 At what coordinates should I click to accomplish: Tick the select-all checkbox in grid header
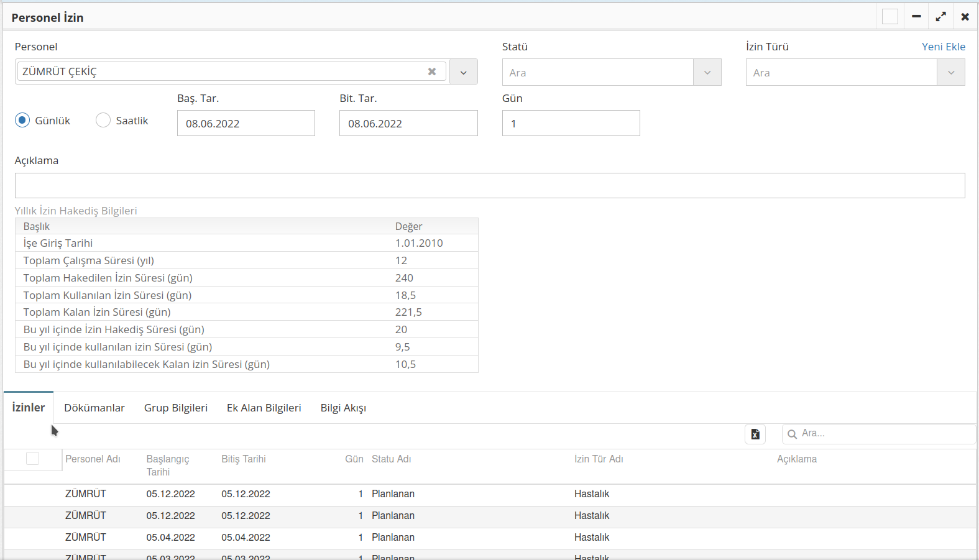[x=32, y=459]
